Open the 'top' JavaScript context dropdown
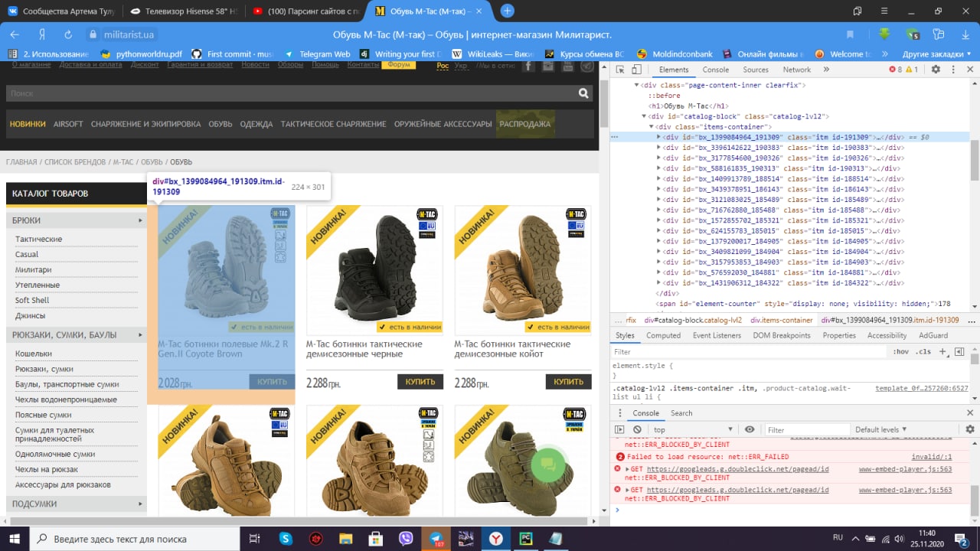Image resolution: width=980 pixels, height=551 pixels. 693,430
